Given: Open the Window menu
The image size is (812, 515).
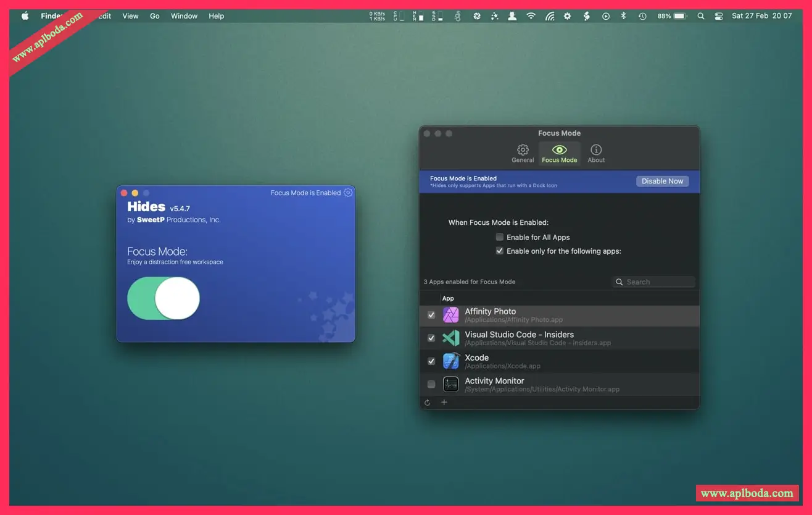Looking at the screenshot, I should pos(184,16).
